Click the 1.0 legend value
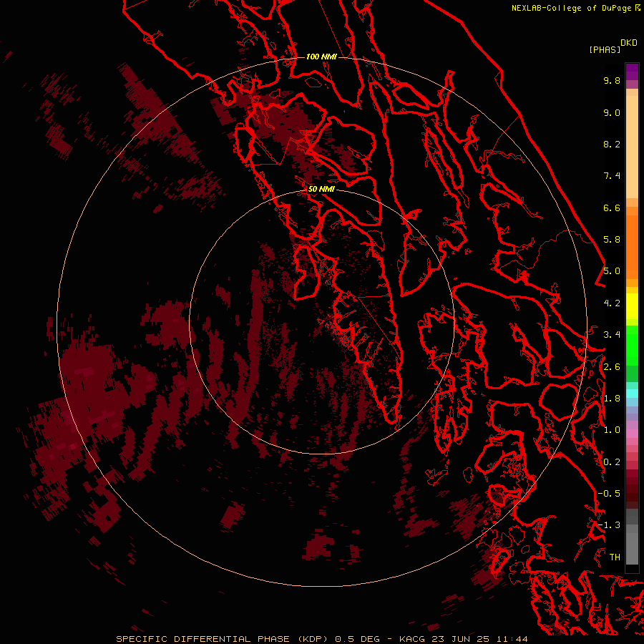Image resolution: width=644 pixels, height=644 pixels. click(x=612, y=430)
